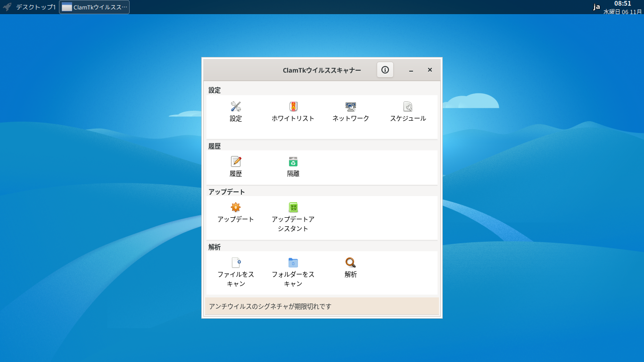This screenshot has height=362, width=644.
Task: Click the ClamTkウイルススキャナー window title
Action: coord(322,70)
